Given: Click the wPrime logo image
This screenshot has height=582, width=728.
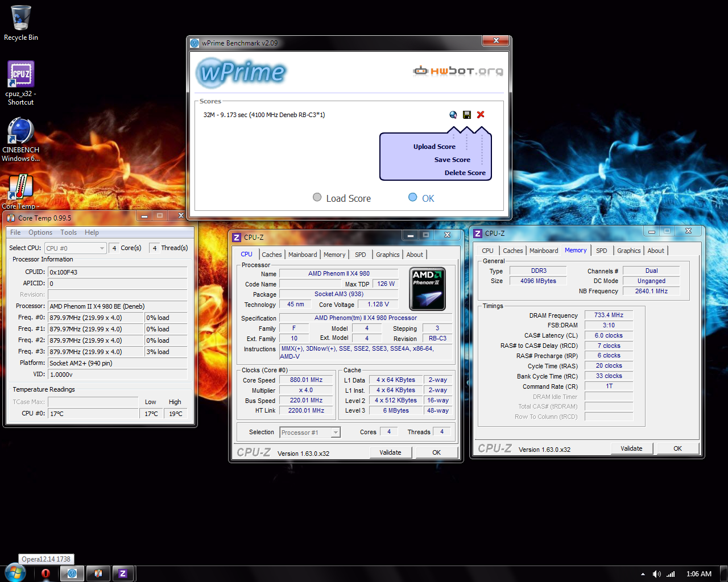Looking at the screenshot, I should click(x=241, y=72).
